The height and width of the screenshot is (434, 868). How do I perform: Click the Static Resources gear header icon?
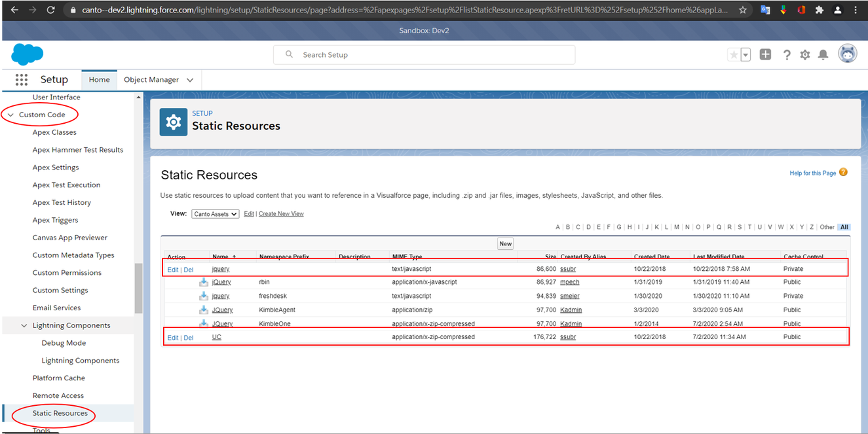click(x=174, y=122)
